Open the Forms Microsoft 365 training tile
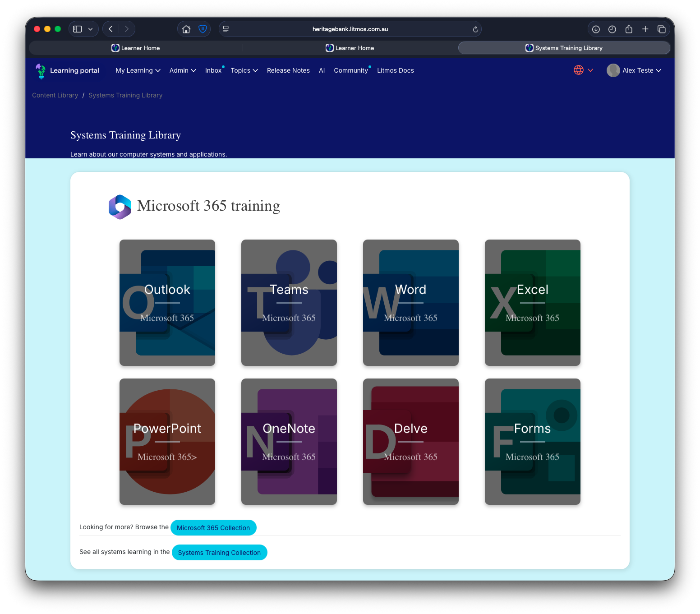This screenshot has width=700, height=614. (533, 442)
